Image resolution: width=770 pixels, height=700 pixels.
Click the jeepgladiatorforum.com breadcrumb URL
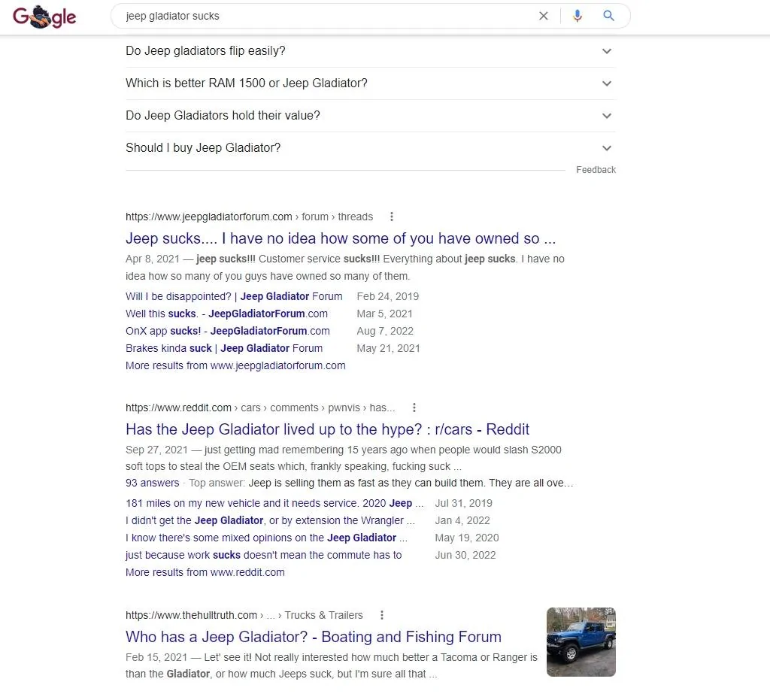coord(249,217)
